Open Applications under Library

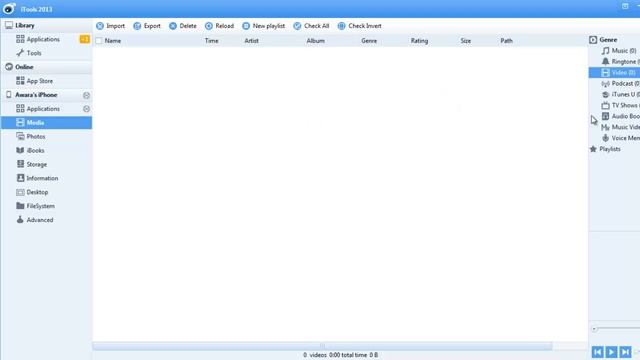point(43,39)
